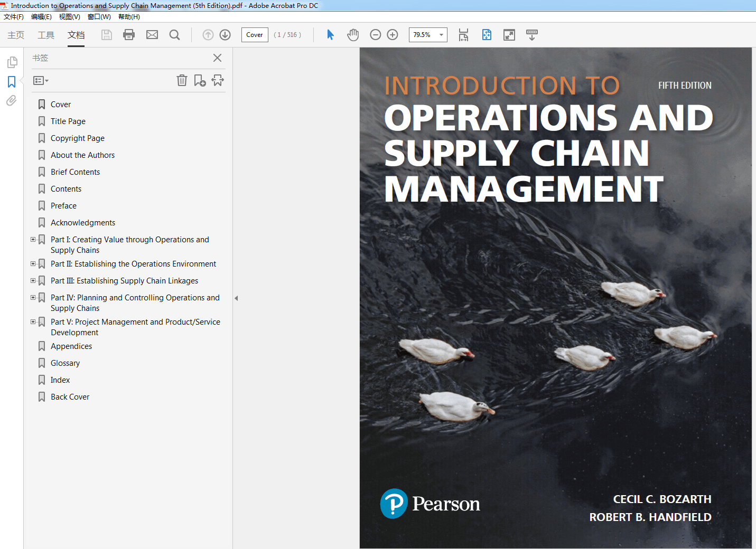Go to next page with down arrow icon

coord(225,34)
